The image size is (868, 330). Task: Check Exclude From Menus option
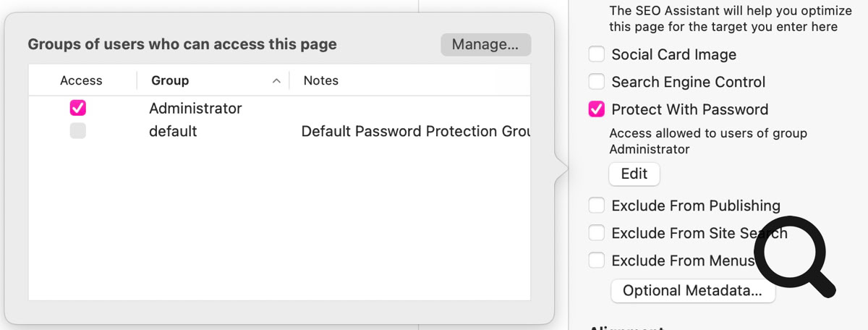[596, 261]
